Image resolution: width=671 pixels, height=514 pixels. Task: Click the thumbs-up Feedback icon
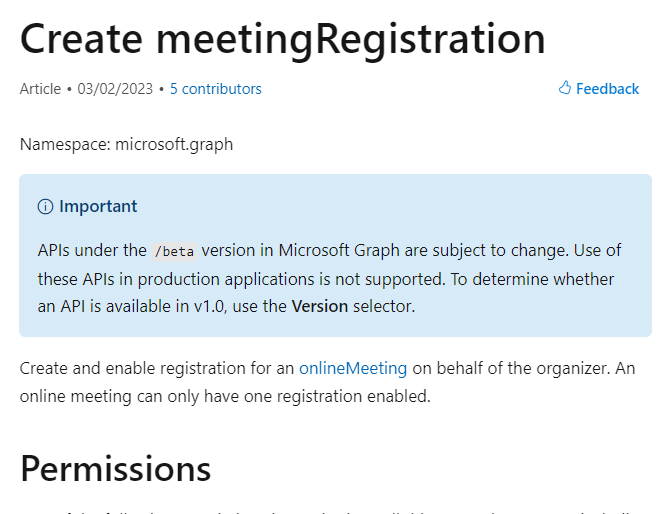tap(564, 88)
